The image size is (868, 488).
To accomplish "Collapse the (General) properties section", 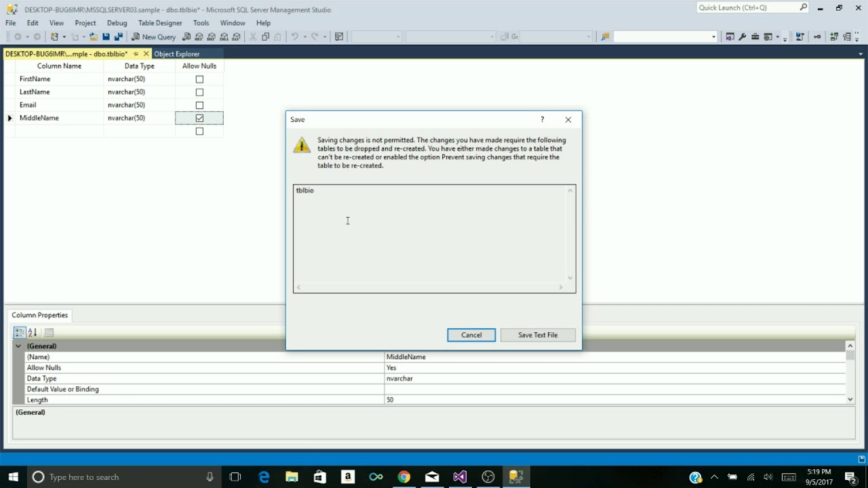I will (x=18, y=346).
